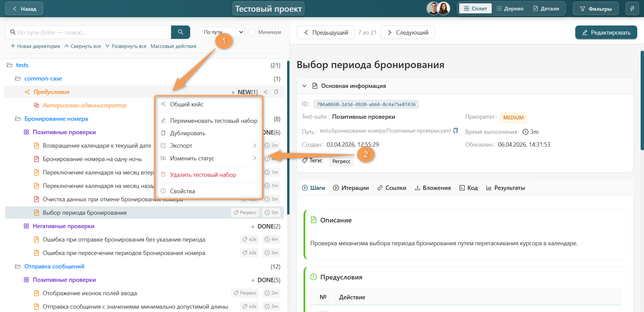
Task: Switch to Дерево view mode
Action: pos(510,9)
